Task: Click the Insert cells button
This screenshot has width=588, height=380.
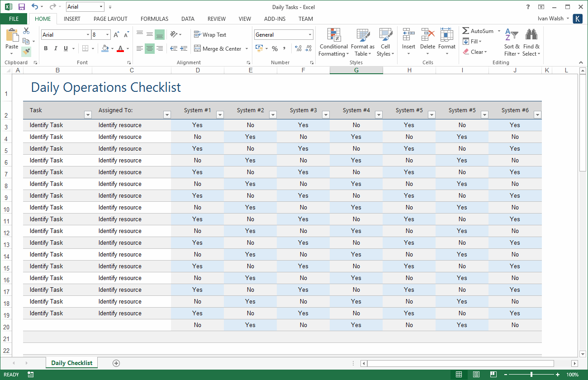Action: pos(408,42)
